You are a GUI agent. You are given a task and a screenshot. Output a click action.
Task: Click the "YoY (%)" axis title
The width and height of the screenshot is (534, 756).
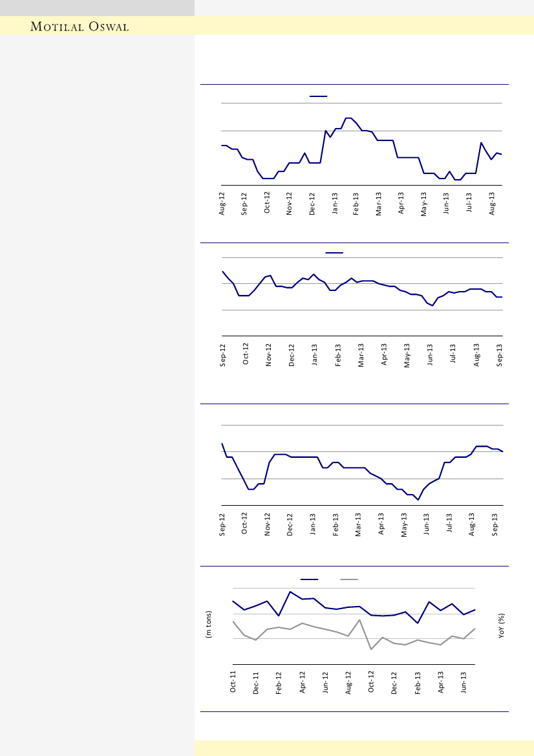click(x=501, y=625)
